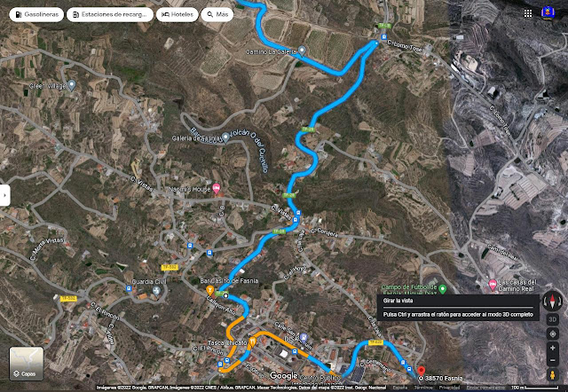
Task: Open the Más search categories
Action: 217,14
